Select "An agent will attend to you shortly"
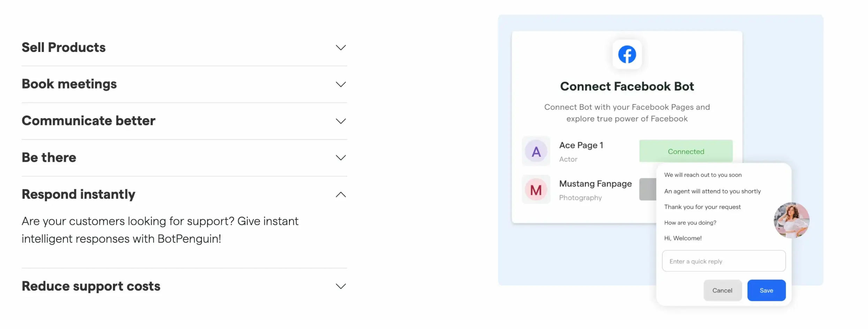Screen dimensions: 868x329 click(x=712, y=191)
